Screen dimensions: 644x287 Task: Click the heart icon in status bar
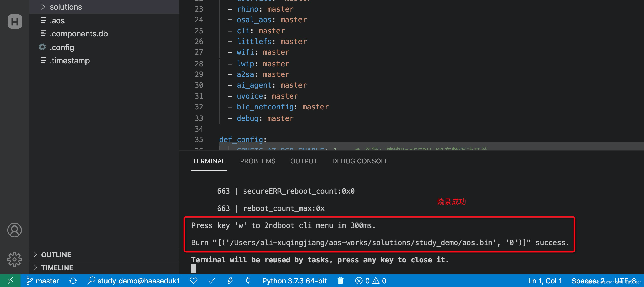pyautogui.click(x=194, y=281)
